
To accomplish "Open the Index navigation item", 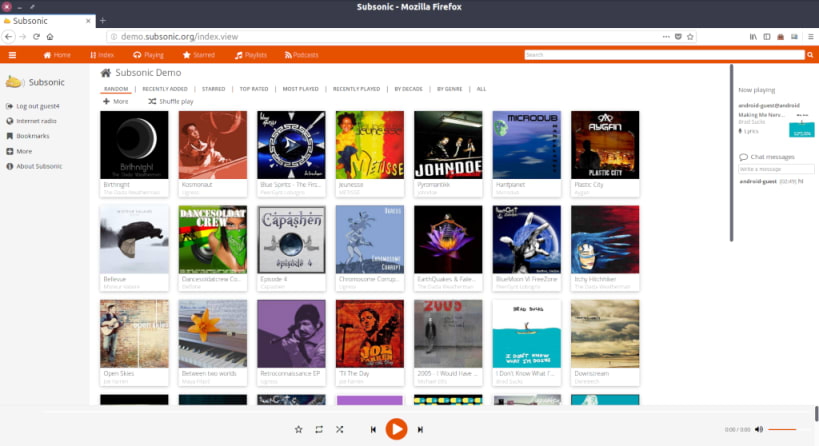I will click(x=102, y=55).
